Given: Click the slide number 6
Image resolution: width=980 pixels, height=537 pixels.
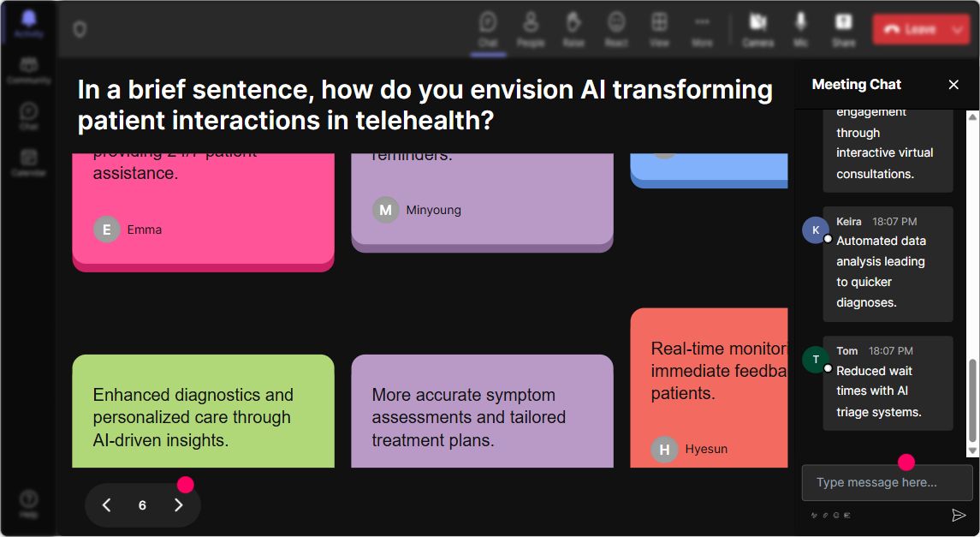Looking at the screenshot, I should tap(142, 505).
